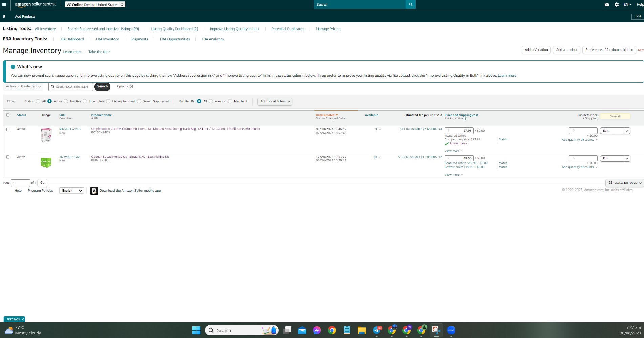Image resolution: width=644 pixels, height=338 pixels.
Task: Go to Shipments
Action: 139,39
